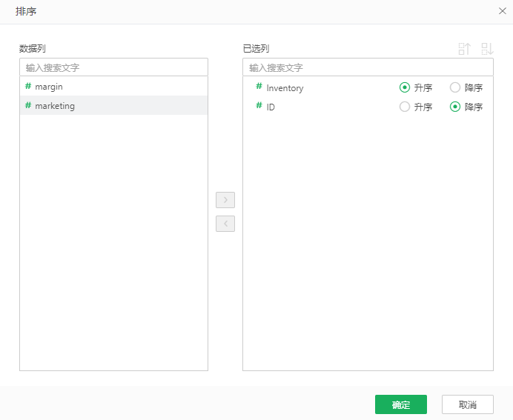Select ascending order for Inventory
The image size is (513, 420).
[405, 87]
